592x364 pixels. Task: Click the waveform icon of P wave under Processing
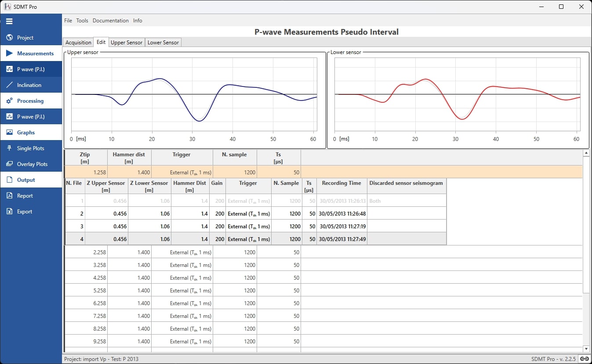(x=9, y=117)
